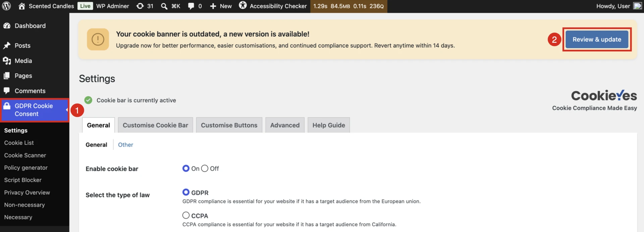Image resolution: width=644 pixels, height=232 pixels.
Task: Click the New menu label
Action: (226, 6)
